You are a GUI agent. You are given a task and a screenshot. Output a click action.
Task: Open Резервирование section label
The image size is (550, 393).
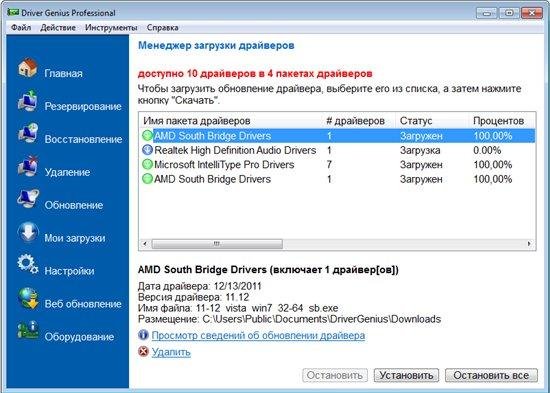[x=83, y=106]
